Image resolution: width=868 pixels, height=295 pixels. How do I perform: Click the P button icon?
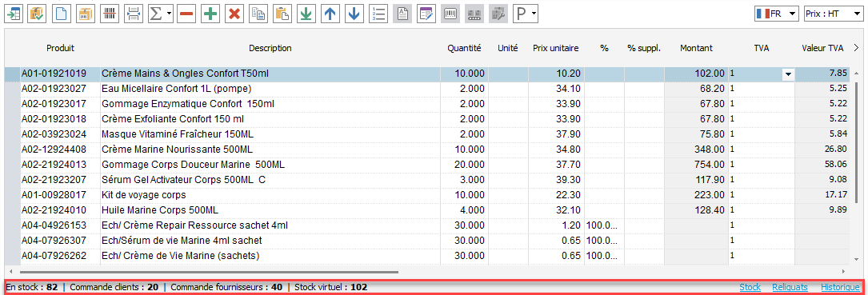(522, 14)
